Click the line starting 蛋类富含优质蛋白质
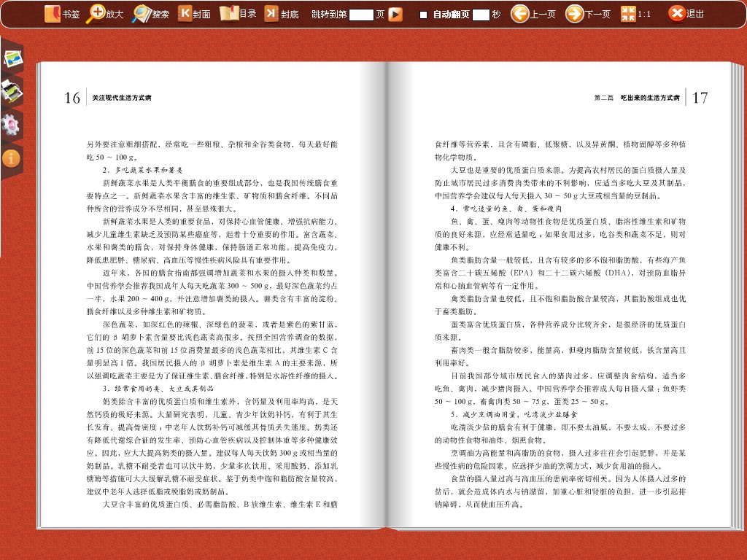 tap(568, 324)
